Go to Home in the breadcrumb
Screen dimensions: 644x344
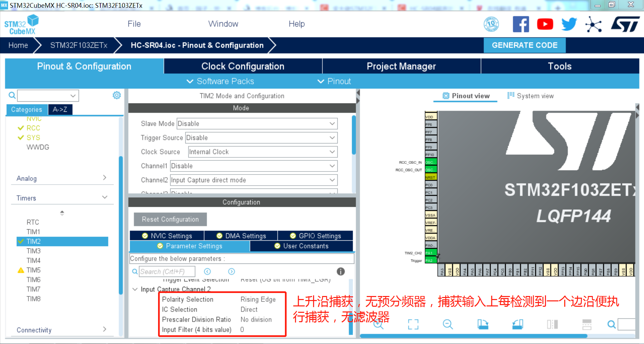pyautogui.click(x=18, y=45)
